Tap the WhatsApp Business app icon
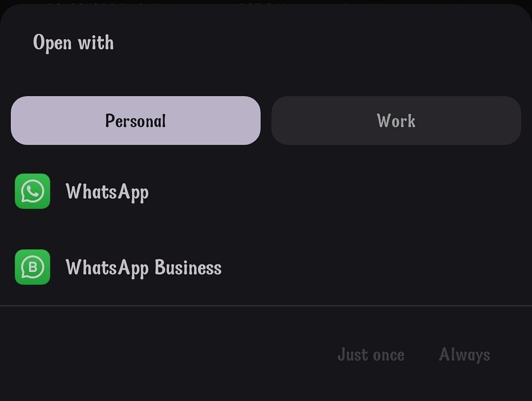This screenshot has height=401, width=532. point(32,267)
